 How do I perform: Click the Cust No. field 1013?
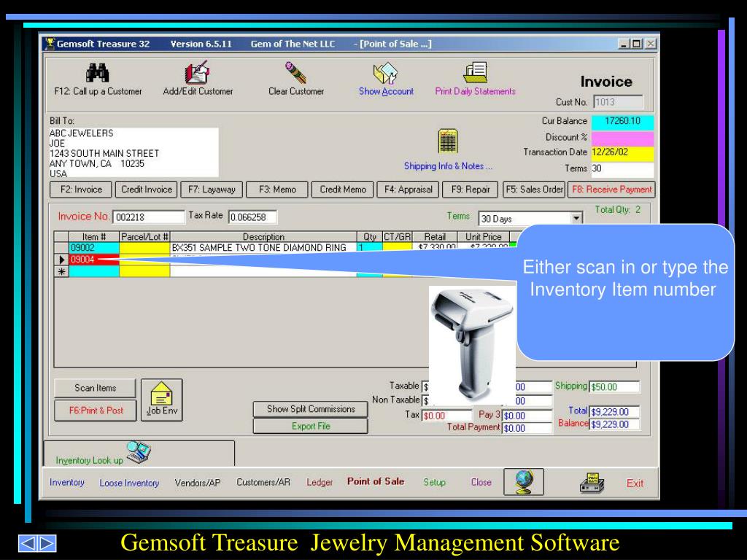pos(618,102)
